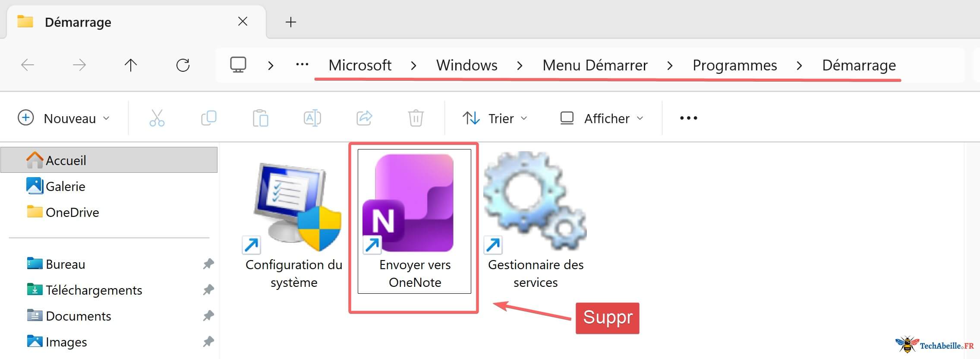Unpin Bureau from the sidebar
This screenshot has height=359, width=980.
coord(208,264)
